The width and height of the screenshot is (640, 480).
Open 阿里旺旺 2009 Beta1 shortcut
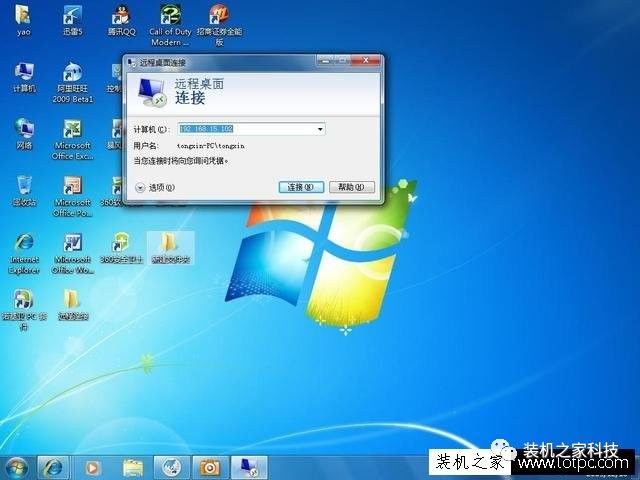coord(73,82)
